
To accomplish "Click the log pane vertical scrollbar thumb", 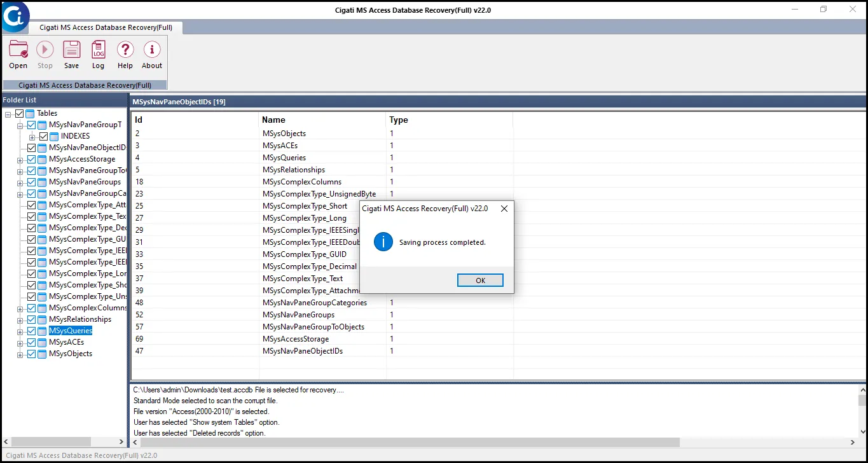I will point(862,400).
